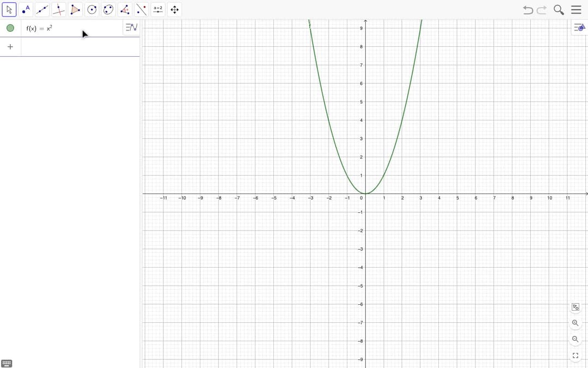Open Algebra view style bar
588x368 pixels.
point(131,27)
